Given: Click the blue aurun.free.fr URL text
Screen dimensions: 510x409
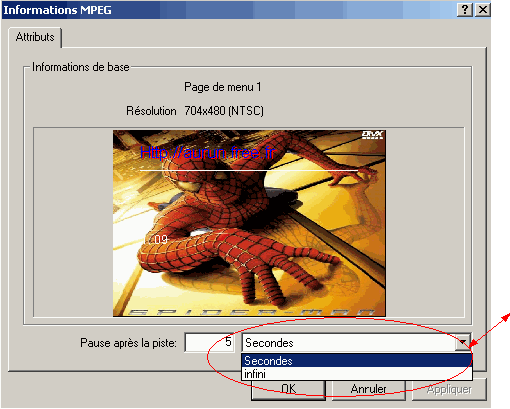Looking at the screenshot, I should (x=207, y=153).
